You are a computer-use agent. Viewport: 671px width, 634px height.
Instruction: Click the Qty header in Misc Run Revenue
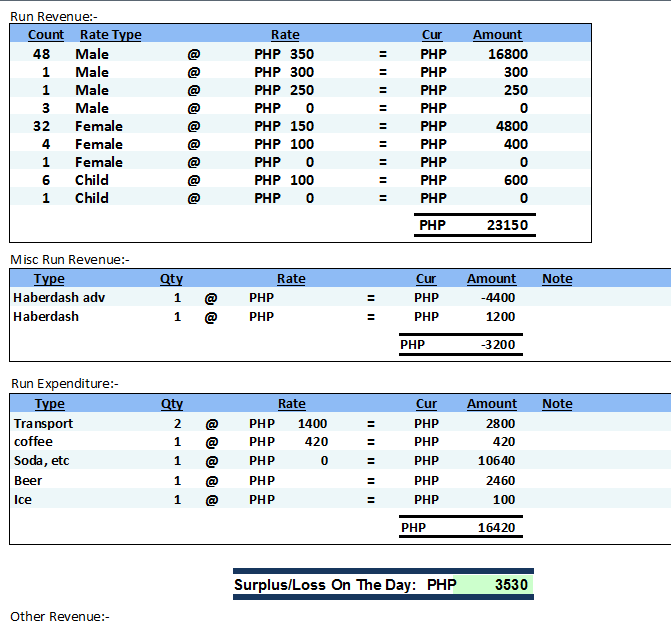(171, 279)
